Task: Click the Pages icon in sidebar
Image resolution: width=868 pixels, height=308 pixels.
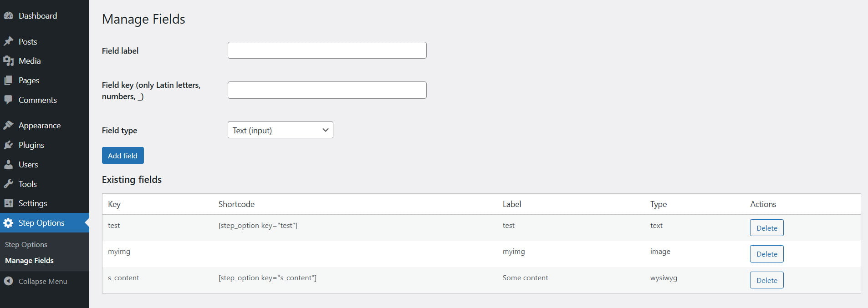Action: point(8,81)
